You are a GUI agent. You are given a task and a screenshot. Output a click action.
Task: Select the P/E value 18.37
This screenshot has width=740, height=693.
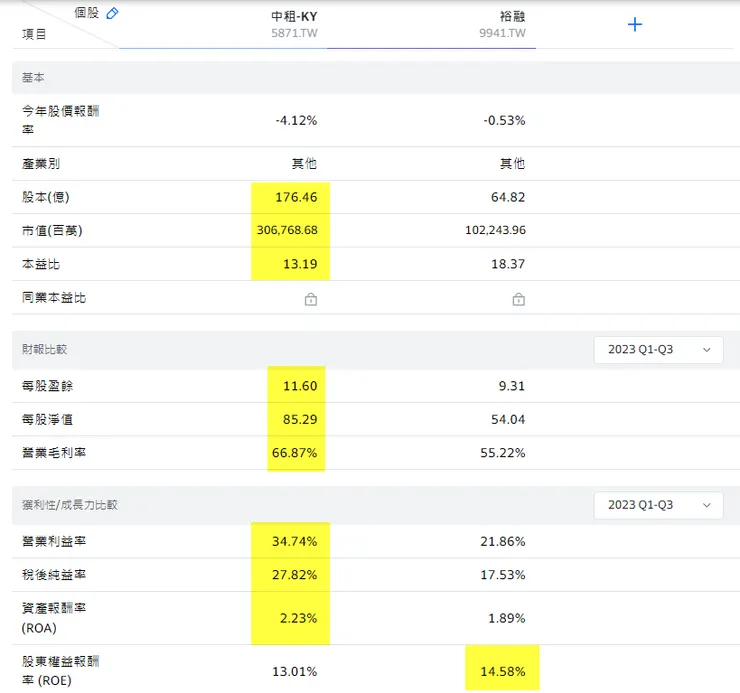(508, 264)
